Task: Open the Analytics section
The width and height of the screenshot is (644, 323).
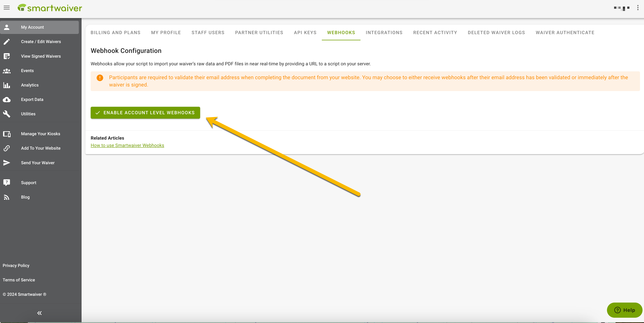Action: (x=40, y=85)
